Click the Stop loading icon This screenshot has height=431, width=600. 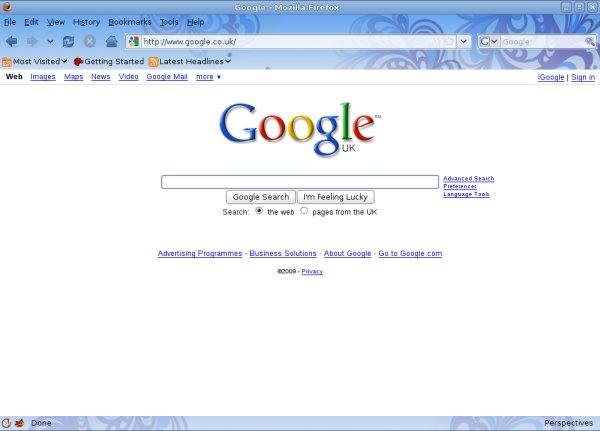pyautogui.click(x=90, y=41)
